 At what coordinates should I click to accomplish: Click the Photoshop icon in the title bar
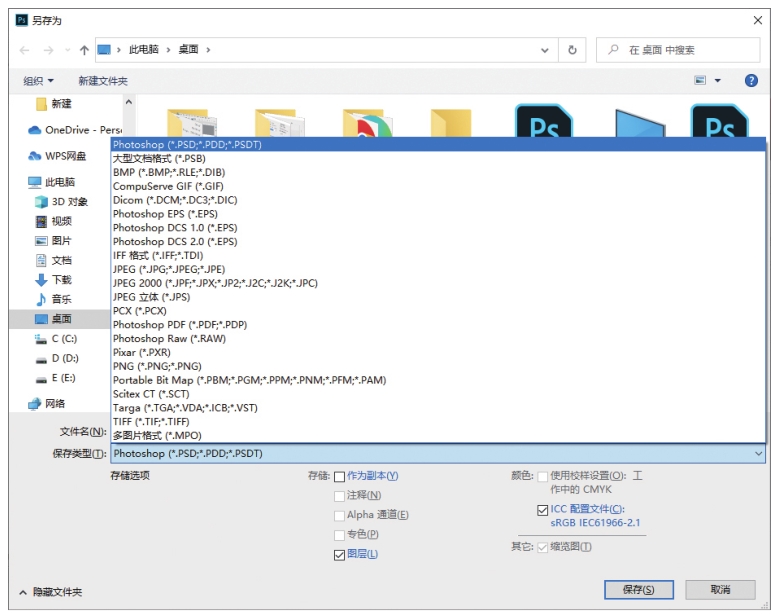pos(21,20)
